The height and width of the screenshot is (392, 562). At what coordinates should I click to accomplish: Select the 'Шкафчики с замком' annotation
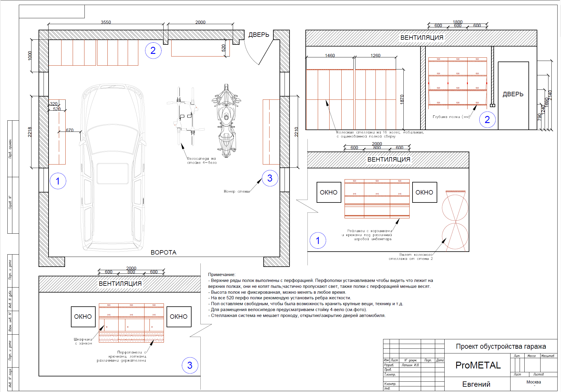(x=83, y=341)
